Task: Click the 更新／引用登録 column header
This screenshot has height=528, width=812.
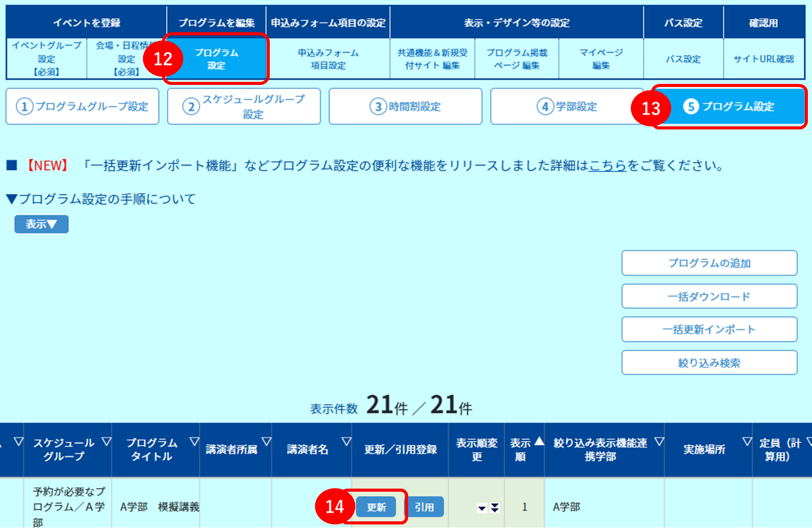Action: pyautogui.click(x=400, y=450)
